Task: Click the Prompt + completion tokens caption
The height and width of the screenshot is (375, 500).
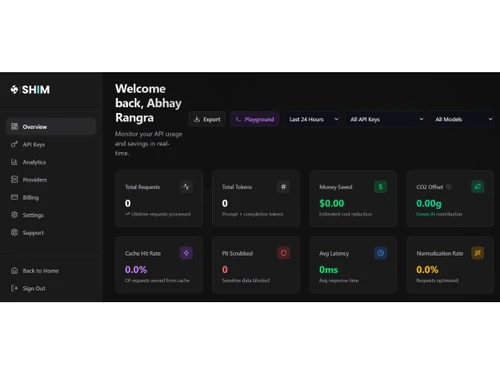Action: pos(253,214)
